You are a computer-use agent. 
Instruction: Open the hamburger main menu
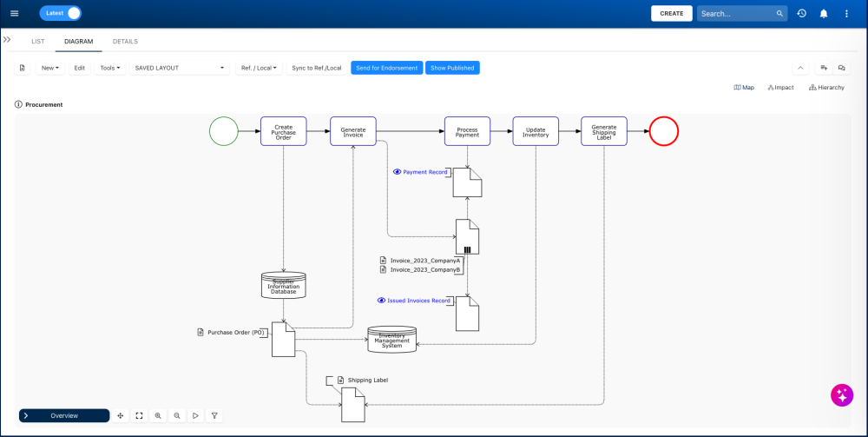tap(15, 13)
